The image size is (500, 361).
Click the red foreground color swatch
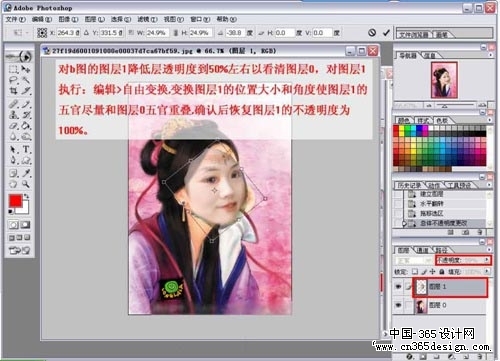pos(15,201)
